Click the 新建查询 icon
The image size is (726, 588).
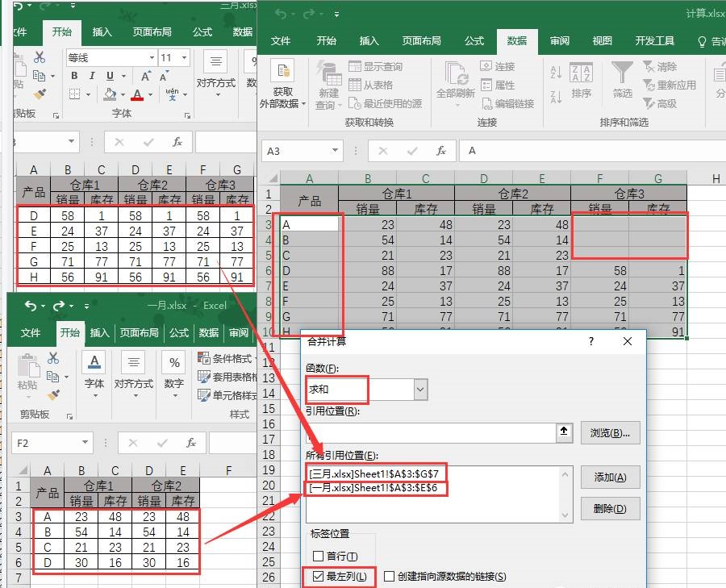pyautogui.click(x=329, y=73)
